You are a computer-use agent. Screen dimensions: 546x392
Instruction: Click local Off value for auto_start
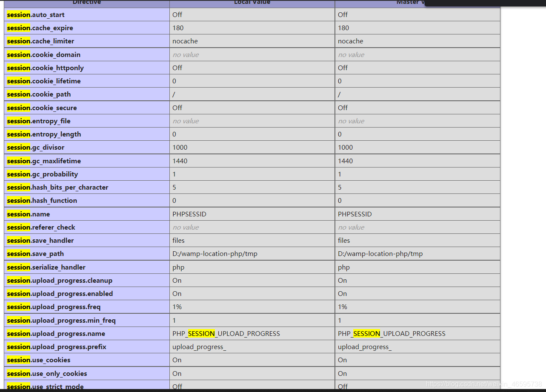coord(177,15)
